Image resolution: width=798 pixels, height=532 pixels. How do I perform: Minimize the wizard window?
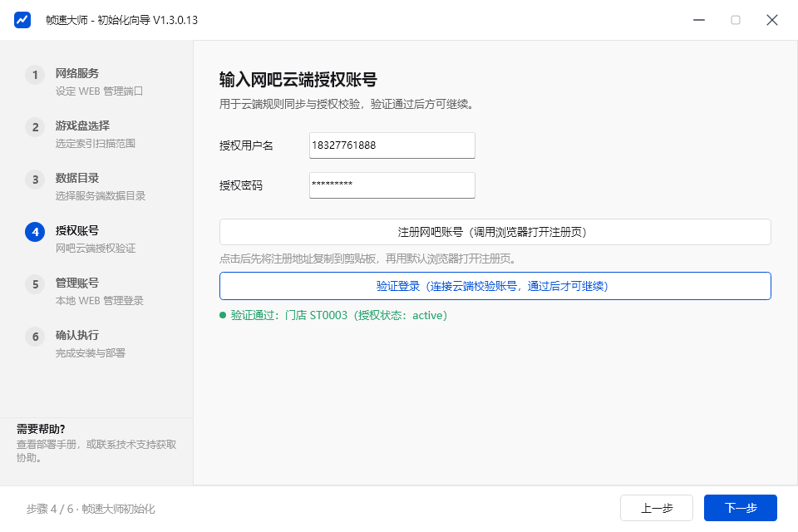pos(699,20)
